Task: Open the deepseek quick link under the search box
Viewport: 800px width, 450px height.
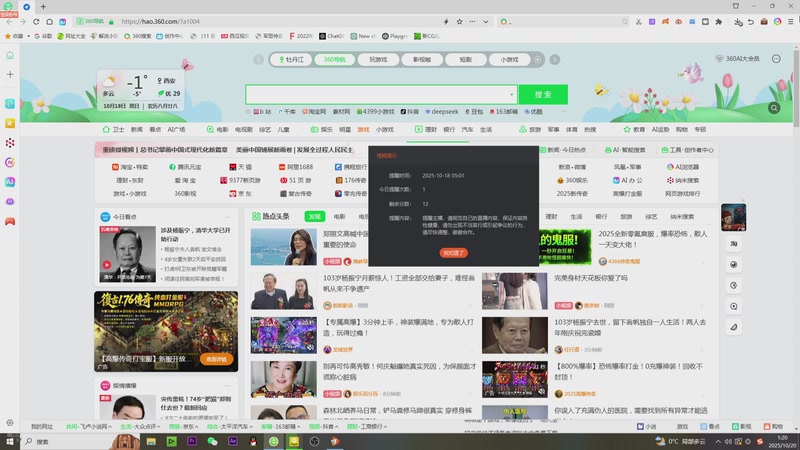Action: (x=442, y=112)
